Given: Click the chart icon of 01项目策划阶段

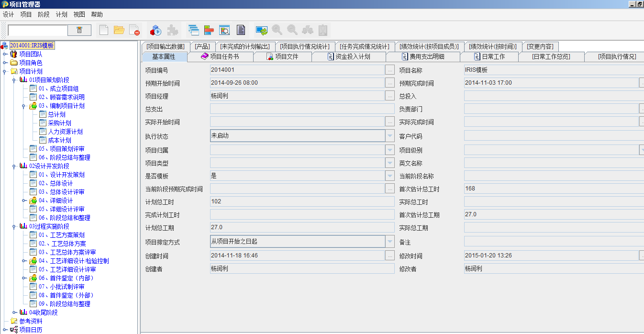Looking at the screenshot, I should [23, 80].
